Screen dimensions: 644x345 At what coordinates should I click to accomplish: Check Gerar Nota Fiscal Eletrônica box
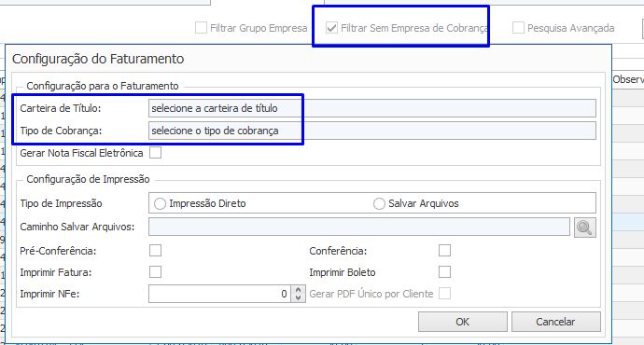pyautogui.click(x=155, y=153)
